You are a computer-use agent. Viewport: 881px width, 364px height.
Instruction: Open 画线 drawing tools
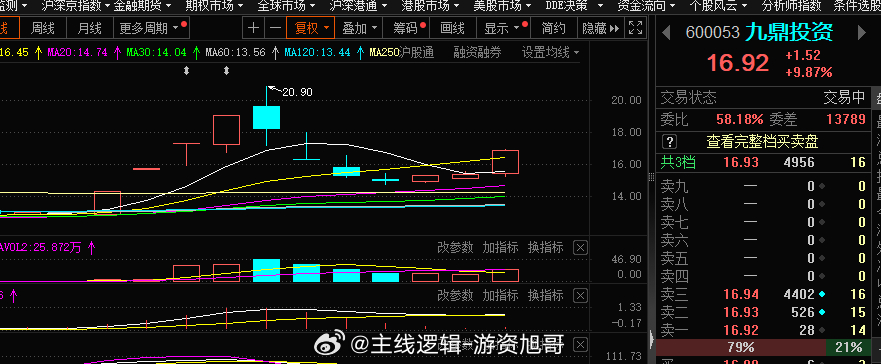453,28
